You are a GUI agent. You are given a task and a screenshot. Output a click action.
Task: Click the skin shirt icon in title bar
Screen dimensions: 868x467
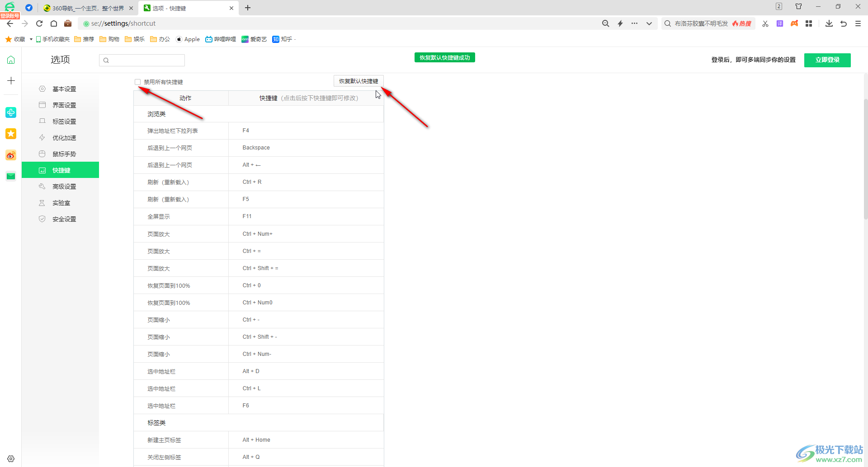pos(799,6)
